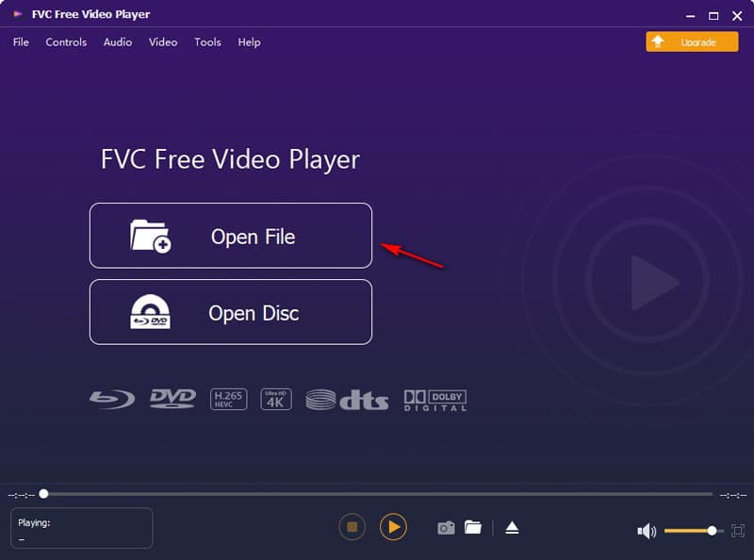
Task: Mute audio with speaker icon
Action: click(647, 531)
